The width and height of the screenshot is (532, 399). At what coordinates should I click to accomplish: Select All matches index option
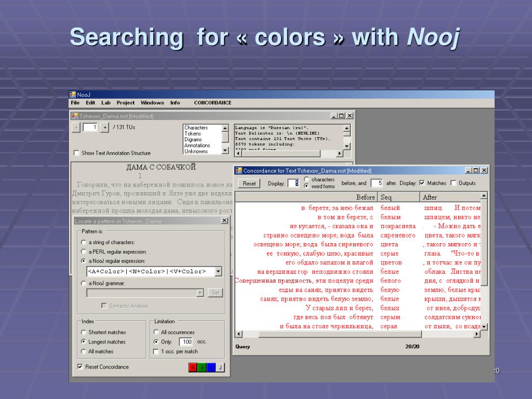(84, 352)
